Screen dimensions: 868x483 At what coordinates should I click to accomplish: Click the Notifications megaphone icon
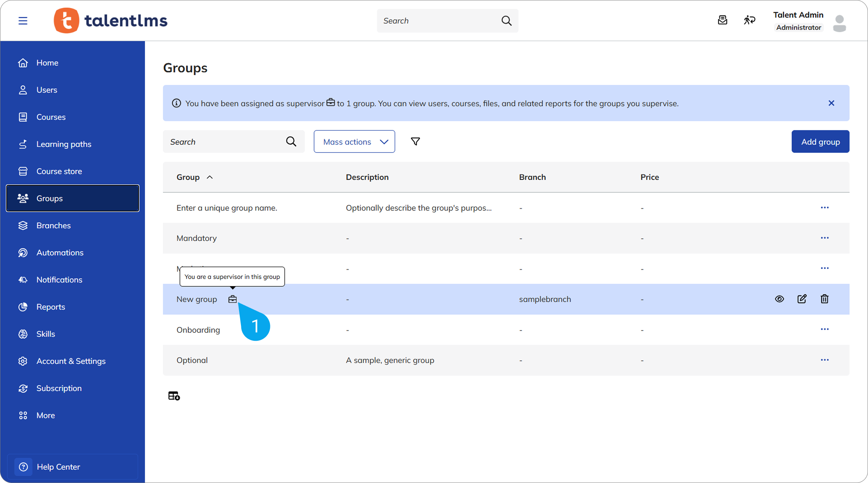23,280
